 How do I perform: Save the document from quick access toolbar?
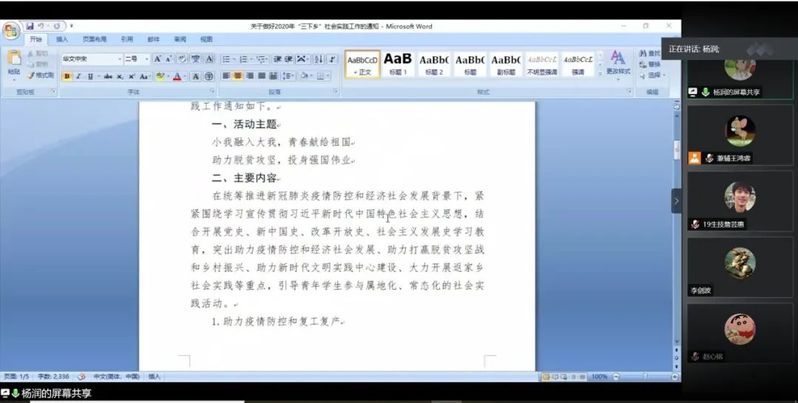coord(31,25)
